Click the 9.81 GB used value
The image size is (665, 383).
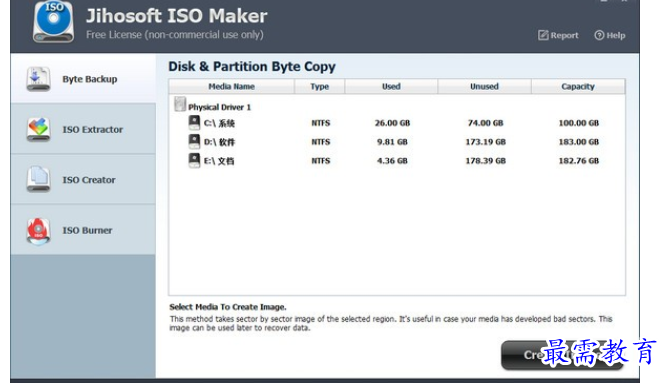(x=392, y=142)
